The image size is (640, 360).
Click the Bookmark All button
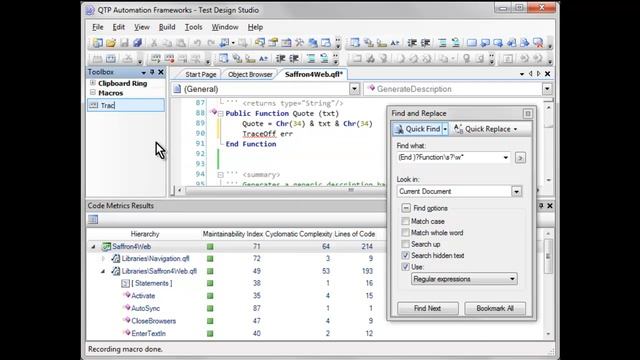(x=495, y=309)
